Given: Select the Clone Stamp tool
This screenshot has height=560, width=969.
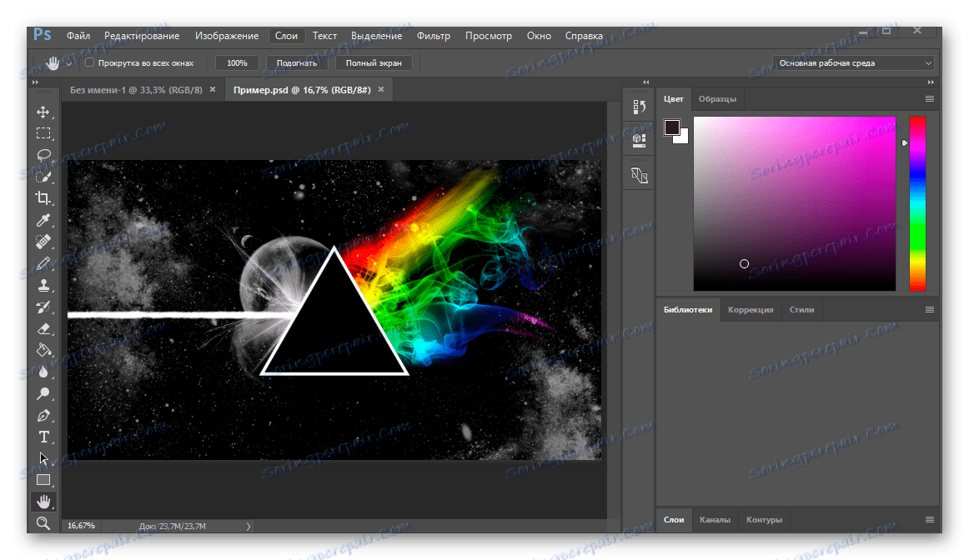Looking at the screenshot, I should click(43, 285).
